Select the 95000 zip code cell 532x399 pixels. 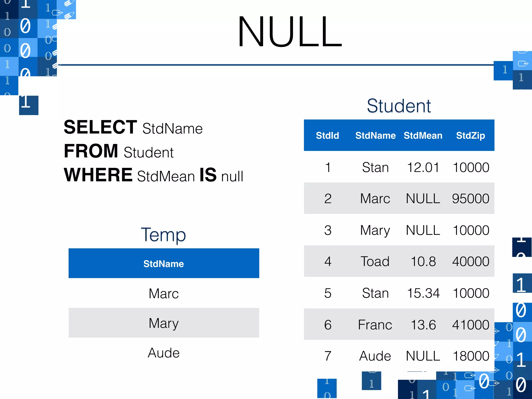click(x=470, y=199)
